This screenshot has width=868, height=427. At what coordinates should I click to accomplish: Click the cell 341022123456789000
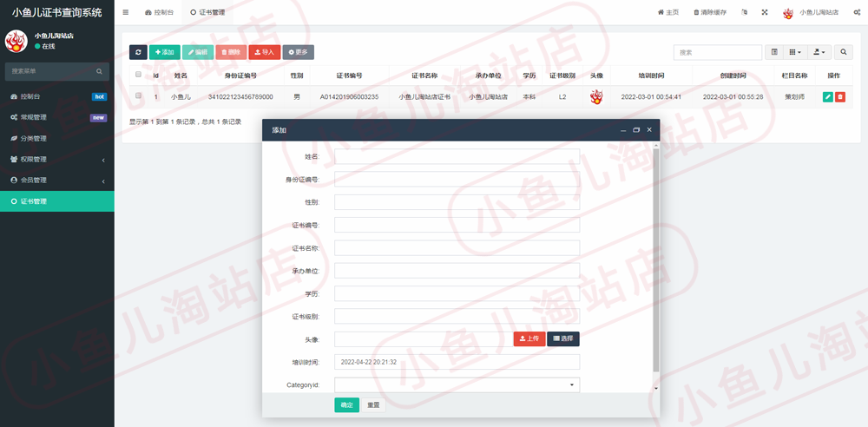[240, 97]
